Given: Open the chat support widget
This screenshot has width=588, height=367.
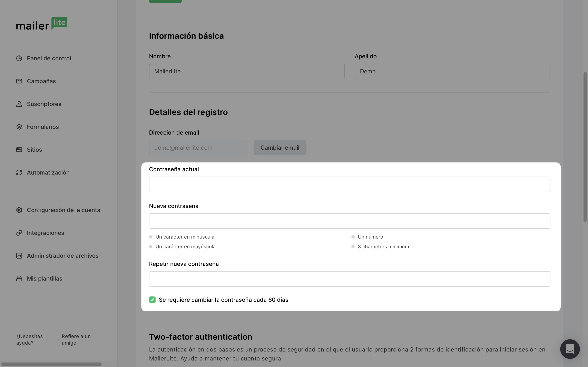Looking at the screenshot, I should 570,349.
